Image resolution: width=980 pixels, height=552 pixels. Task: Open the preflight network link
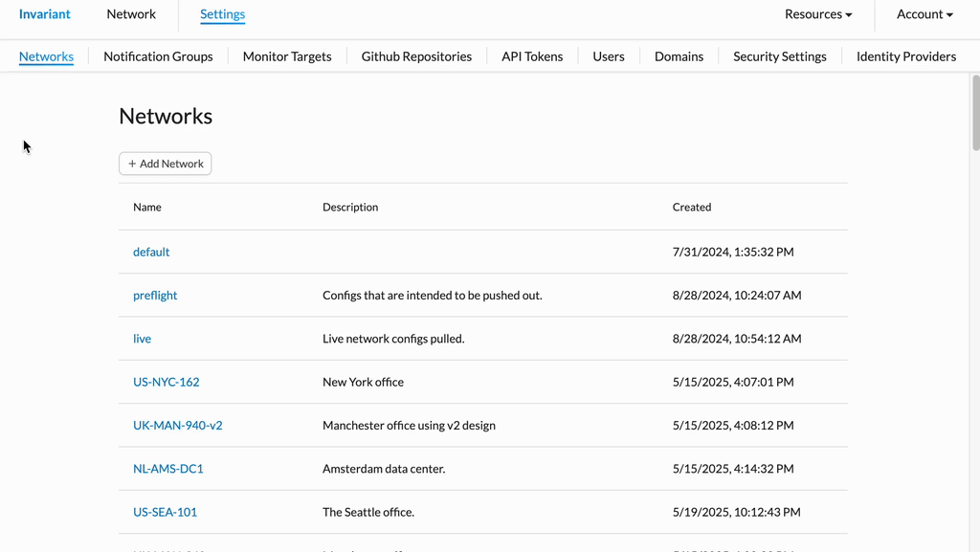tap(155, 296)
